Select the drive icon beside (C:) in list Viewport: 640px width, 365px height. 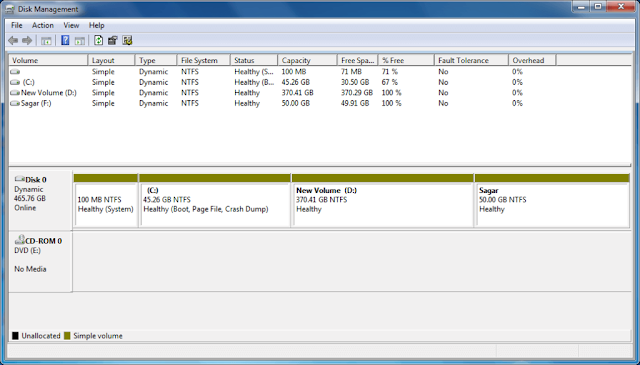tap(15, 82)
